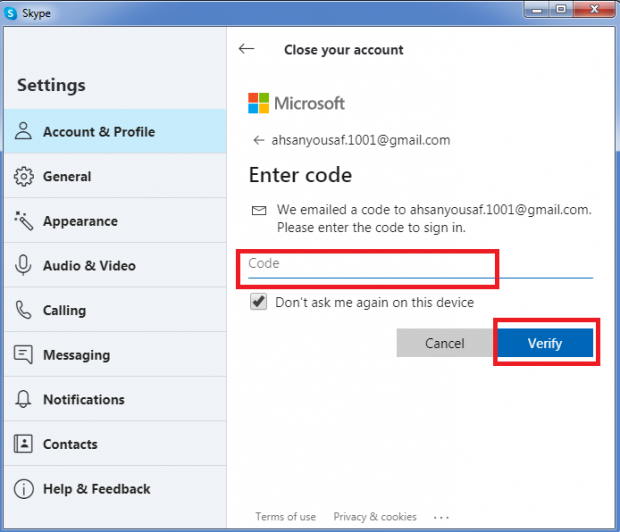The height and width of the screenshot is (532, 620).
Task: Click the three-dots more options in footer
Action: [441, 517]
